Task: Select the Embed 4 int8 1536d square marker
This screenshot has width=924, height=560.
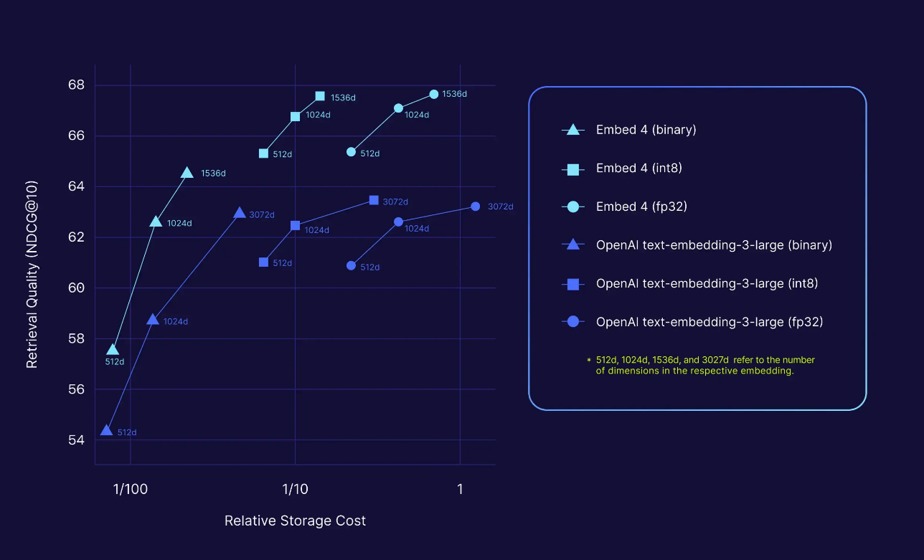Action: click(320, 96)
